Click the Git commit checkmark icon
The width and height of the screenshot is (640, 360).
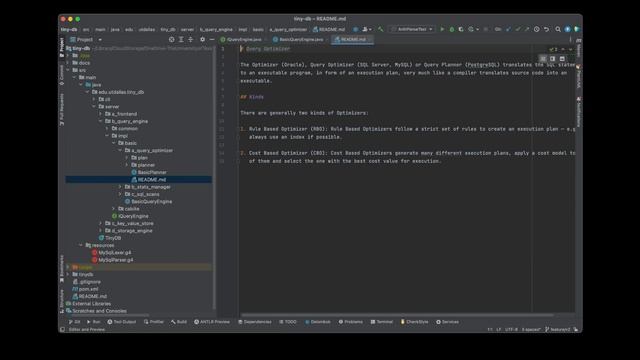pos(518,29)
